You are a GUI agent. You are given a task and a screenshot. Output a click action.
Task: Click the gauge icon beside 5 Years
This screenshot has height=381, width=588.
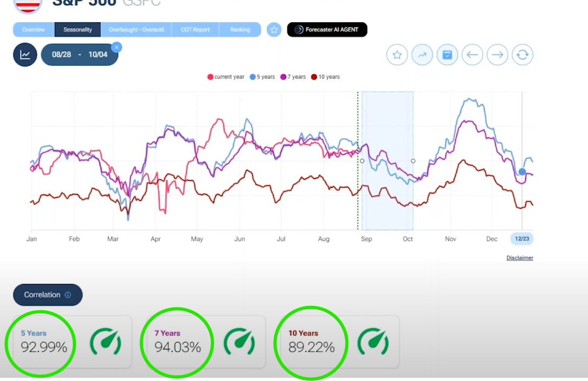point(105,342)
